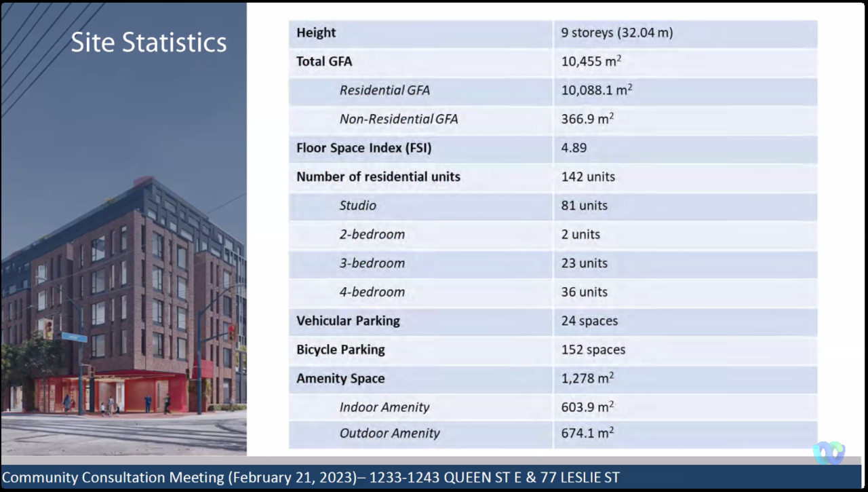Viewport: 868px width, 492px height.
Task: Click the Amenity Space row label
Action: [340, 379]
